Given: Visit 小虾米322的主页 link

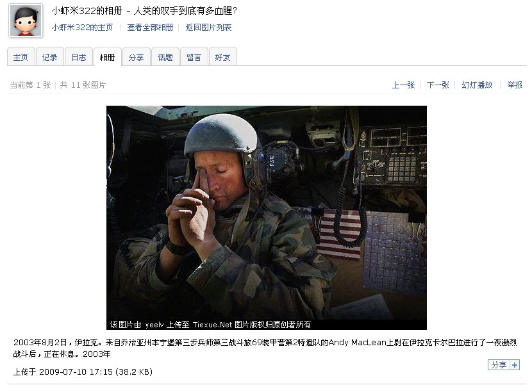Looking at the screenshot, I should [82, 27].
